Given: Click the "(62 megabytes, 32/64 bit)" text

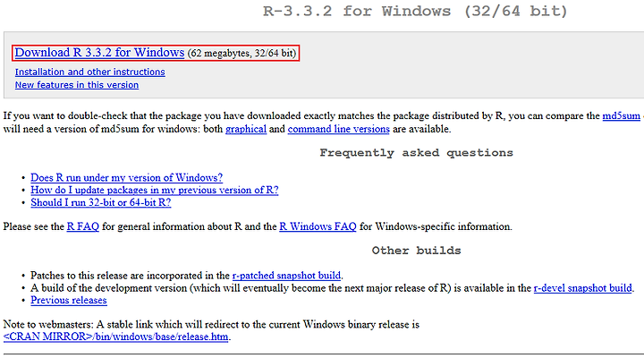Looking at the screenshot, I should point(241,54).
